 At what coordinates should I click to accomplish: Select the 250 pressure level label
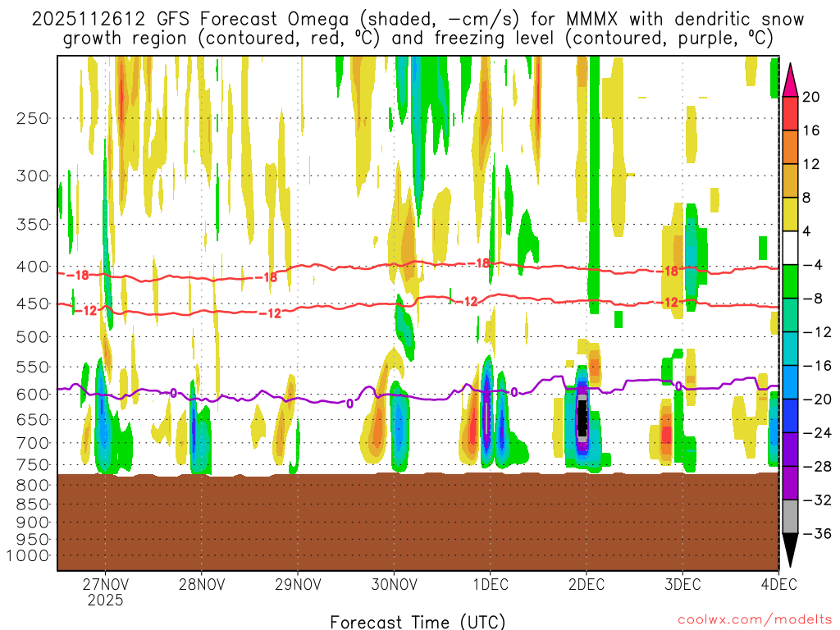click(34, 118)
